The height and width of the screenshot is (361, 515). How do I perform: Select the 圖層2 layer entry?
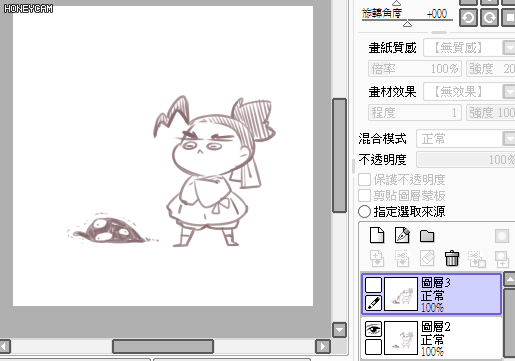click(x=432, y=338)
